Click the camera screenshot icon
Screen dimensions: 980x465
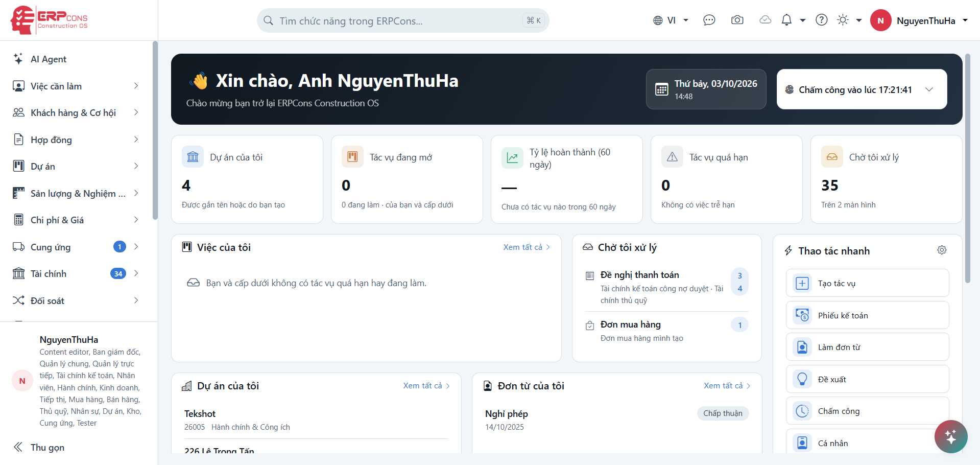click(x=737, y=20)
